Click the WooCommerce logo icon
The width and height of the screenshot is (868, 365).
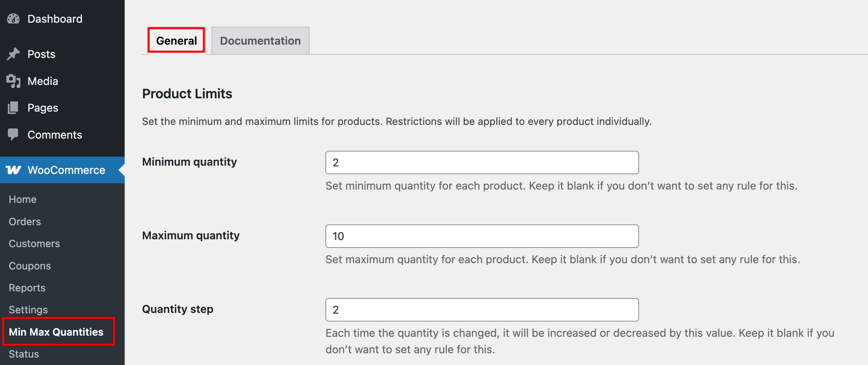13,170
